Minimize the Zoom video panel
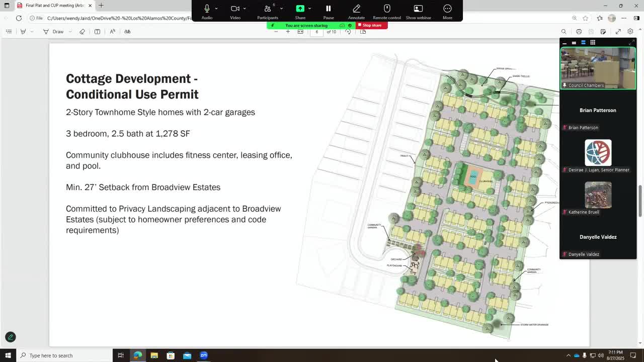Viewport: 644px width, 362px height. [565, 43]
